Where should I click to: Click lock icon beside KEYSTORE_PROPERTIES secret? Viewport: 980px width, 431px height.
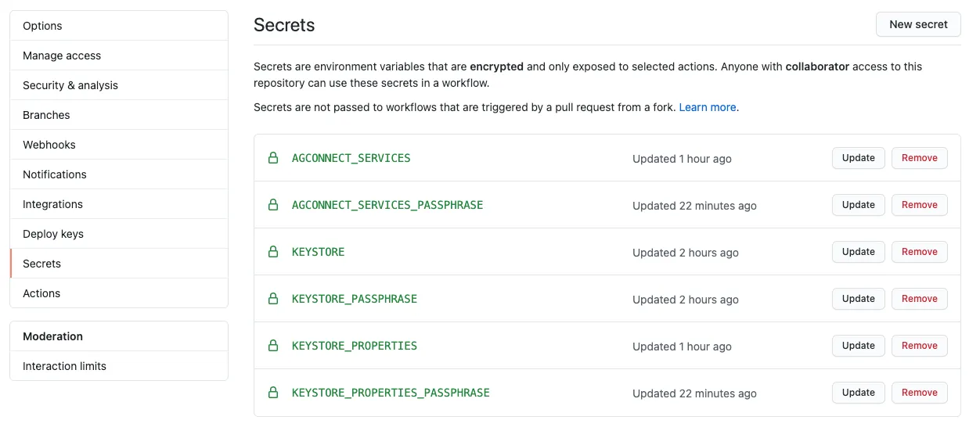273,346
